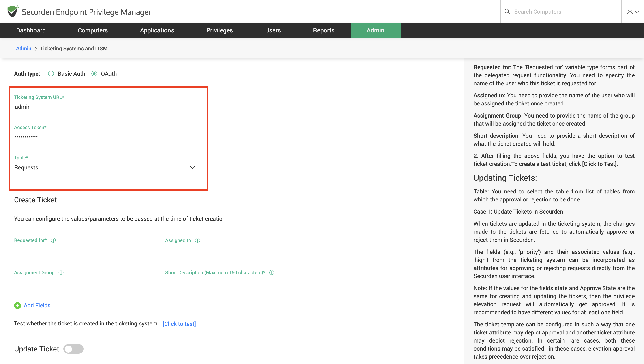Click the Updating Tickets: heading
This screenshot has height=364, width=644.
pos(505,178)
